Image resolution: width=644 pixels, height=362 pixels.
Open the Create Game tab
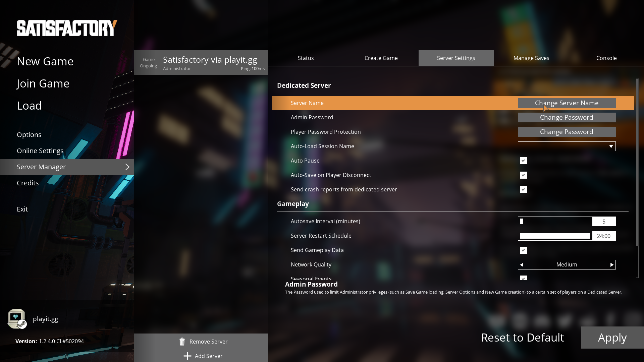[381, 58]
